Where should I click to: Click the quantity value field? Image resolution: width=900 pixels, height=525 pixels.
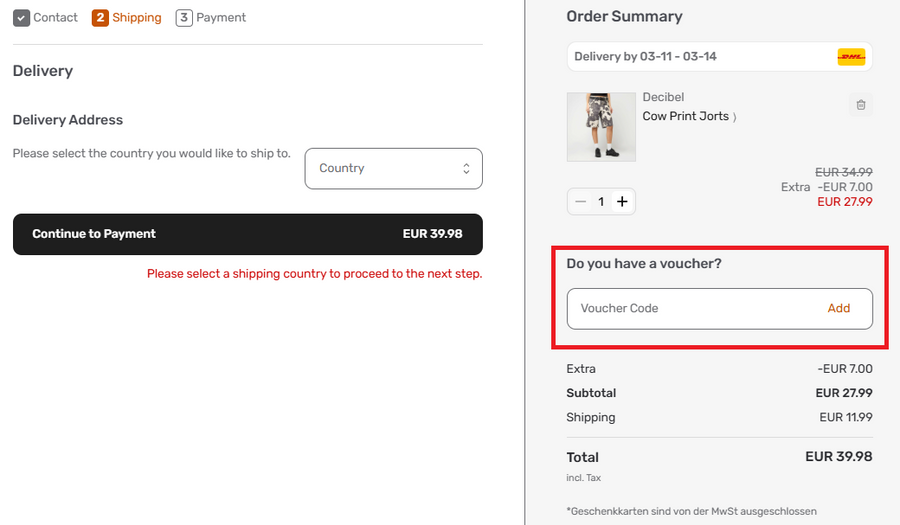[601, 201]
